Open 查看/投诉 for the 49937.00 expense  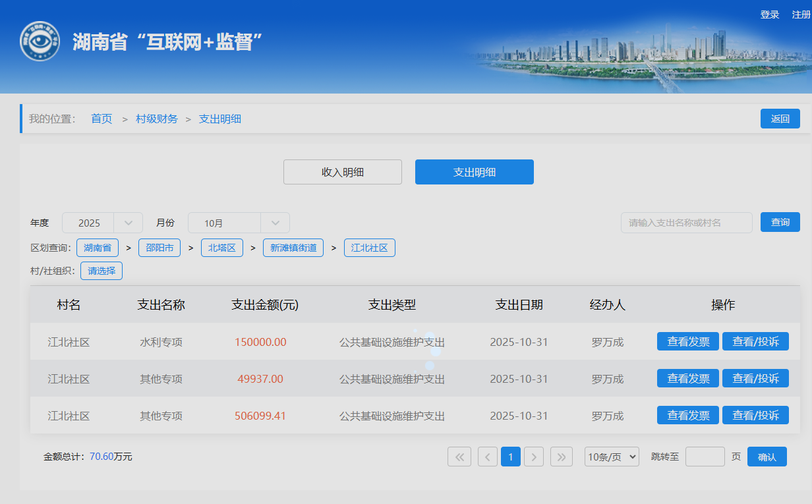click(x=755, y=378)
